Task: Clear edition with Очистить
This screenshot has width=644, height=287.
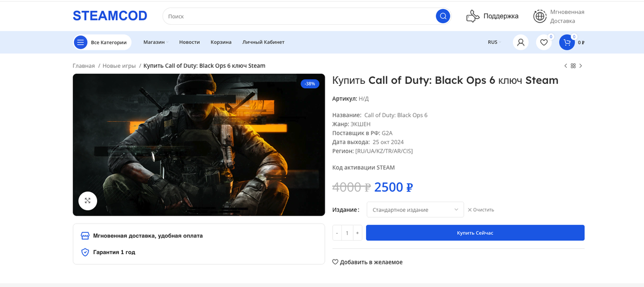Action: (481, 210)
